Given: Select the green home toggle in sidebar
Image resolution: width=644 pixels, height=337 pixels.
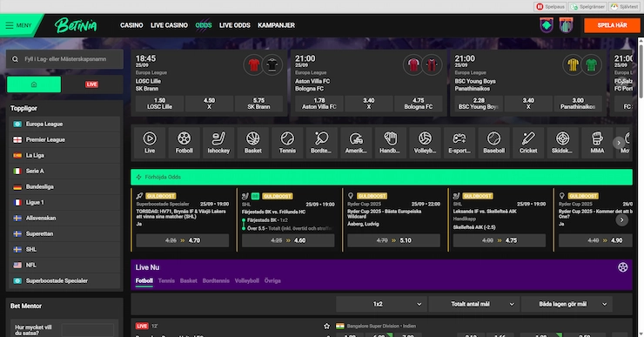Looking at the screenshot, I should click(x=34, y=84).
